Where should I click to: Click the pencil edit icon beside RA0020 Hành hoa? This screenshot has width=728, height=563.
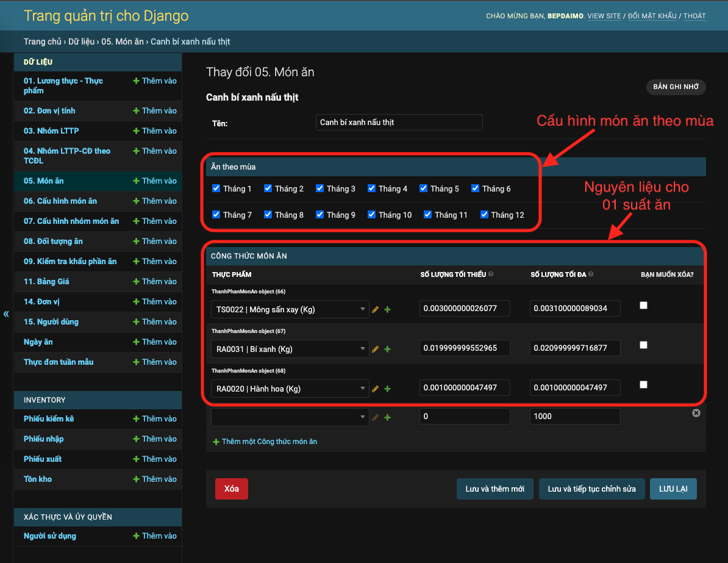(x=375, y=389)
